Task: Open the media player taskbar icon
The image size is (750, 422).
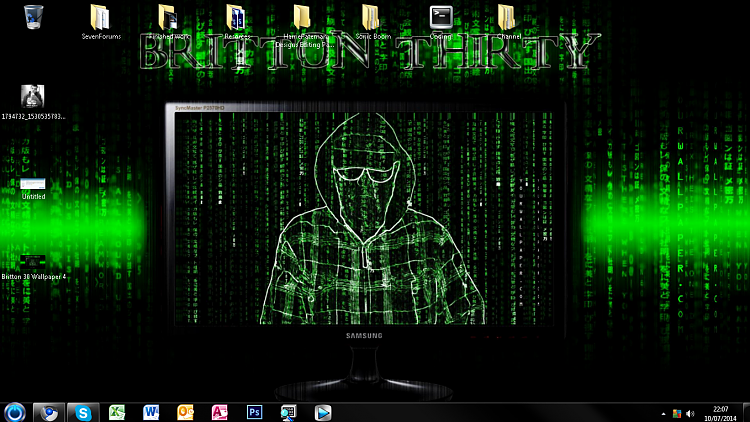Action: (x=323, y=412)
